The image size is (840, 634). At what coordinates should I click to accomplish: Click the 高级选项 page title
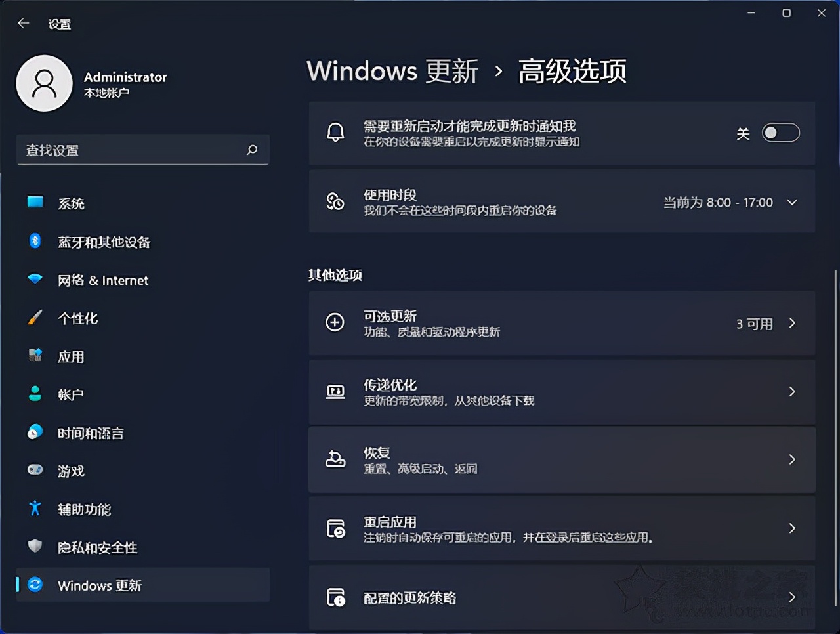[x=572, y=71]
